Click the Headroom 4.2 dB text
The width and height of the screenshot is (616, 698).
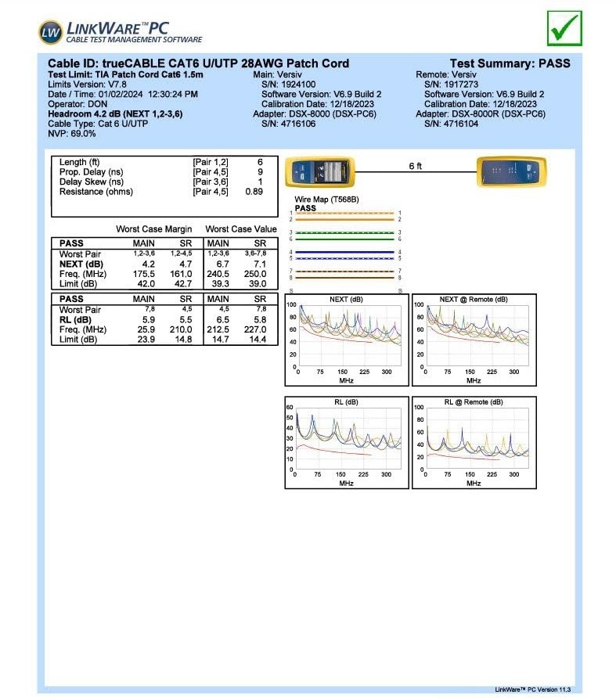(x=115, y=113)
